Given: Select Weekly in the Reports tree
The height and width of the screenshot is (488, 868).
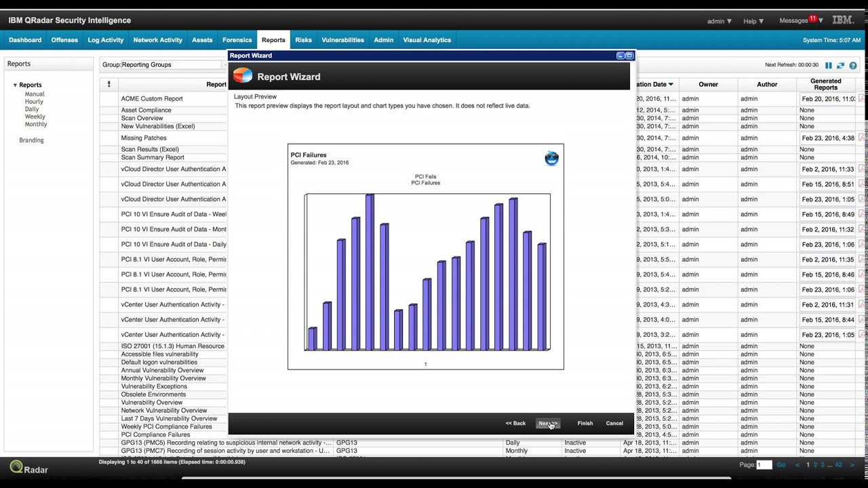Looking at the screenshot, I should (x=35, y=117).
